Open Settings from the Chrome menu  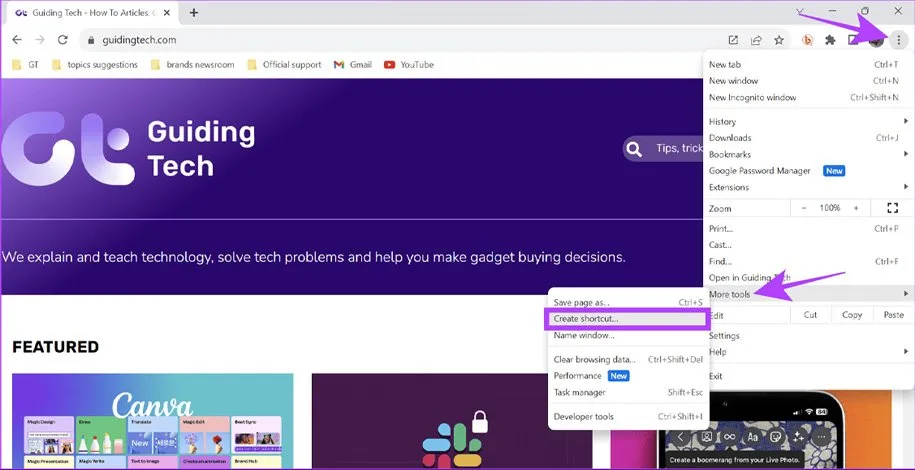809,335
